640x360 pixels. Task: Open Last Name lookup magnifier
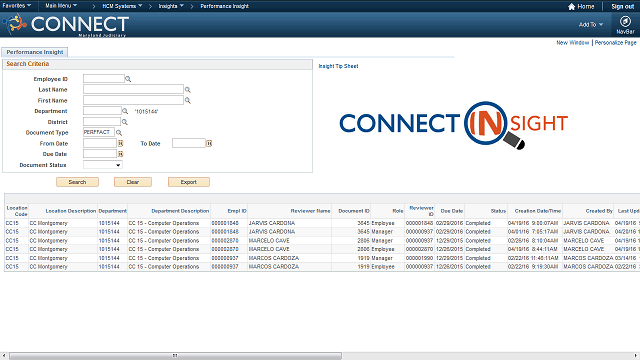point(188,90)
